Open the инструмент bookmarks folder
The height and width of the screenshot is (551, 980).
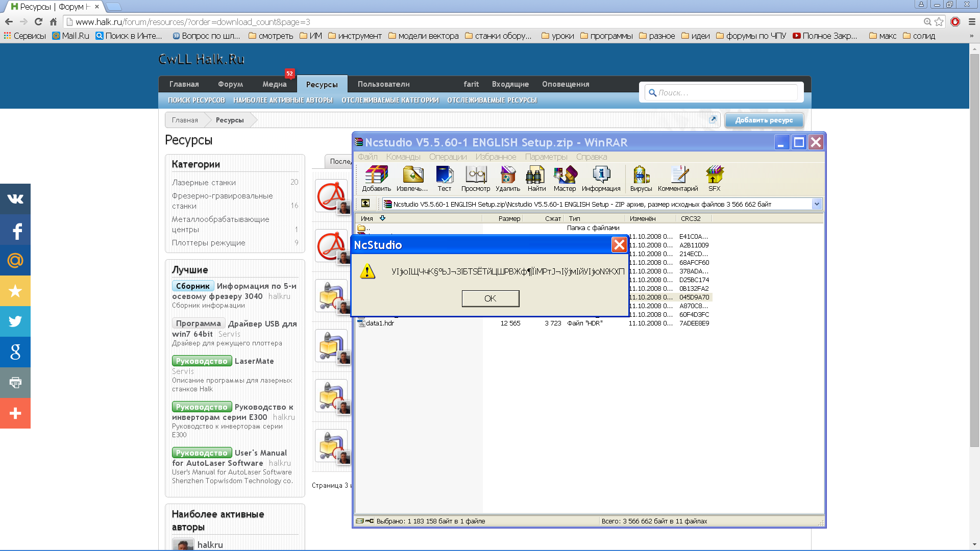pyautogui.click(x=355, y=36)
